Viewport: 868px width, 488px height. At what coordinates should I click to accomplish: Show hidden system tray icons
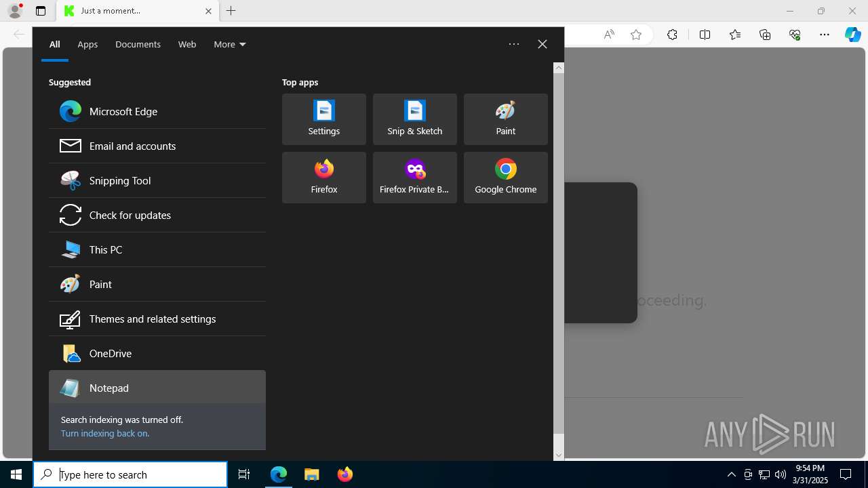(x=731, y=474)
